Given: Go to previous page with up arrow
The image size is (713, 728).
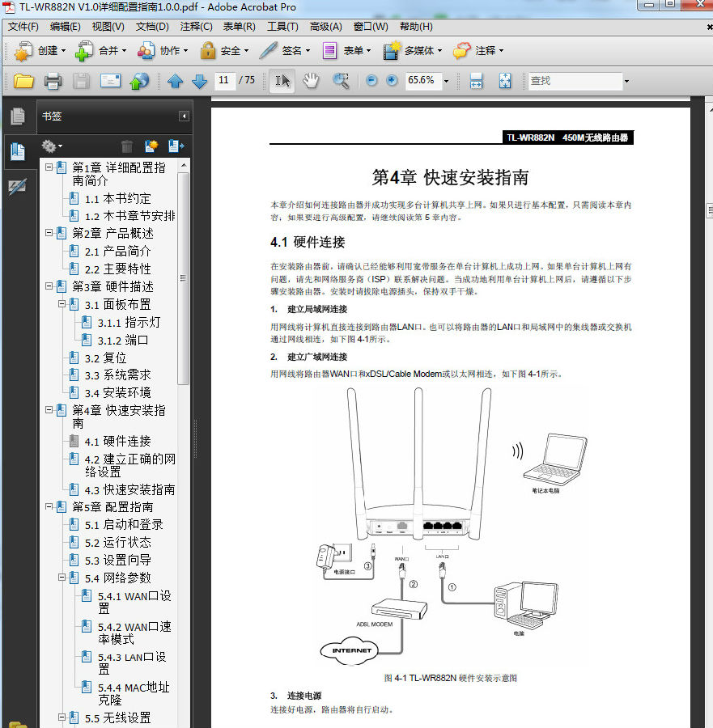Looking at the screenshot, I should 175,81.
